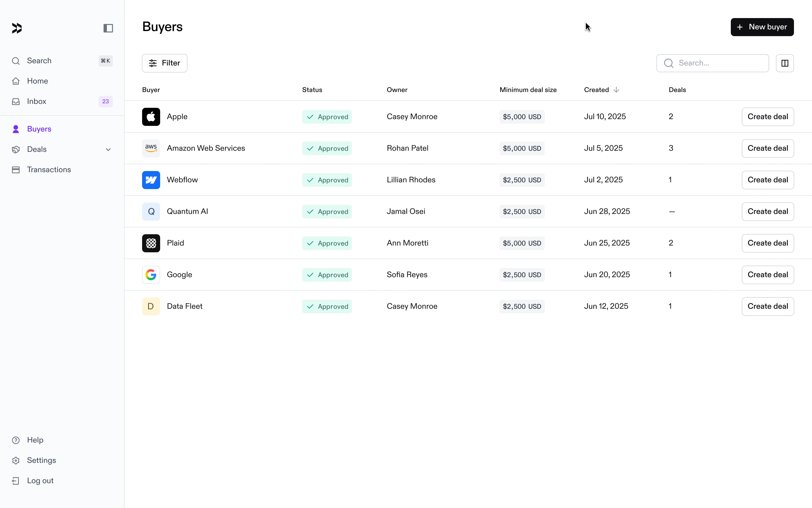Open the column layout toggle icon
The image size is (812, 508).
784,63
